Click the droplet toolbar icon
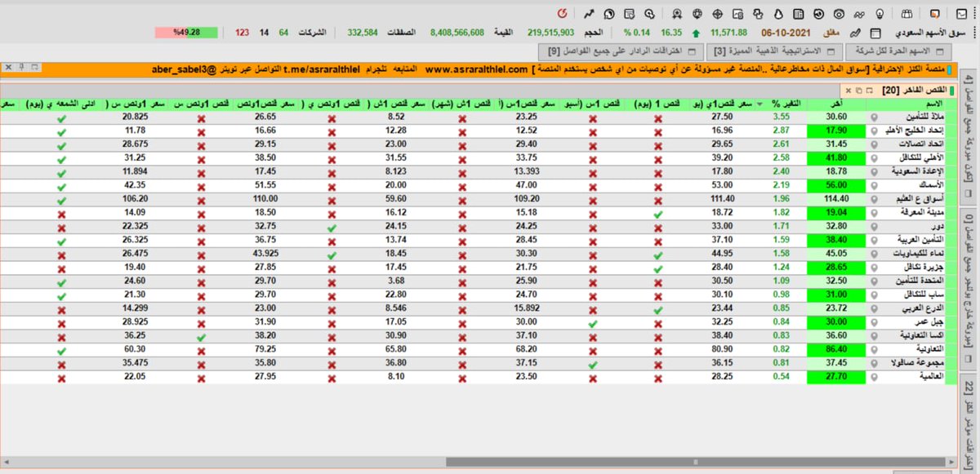 [777, 14]
